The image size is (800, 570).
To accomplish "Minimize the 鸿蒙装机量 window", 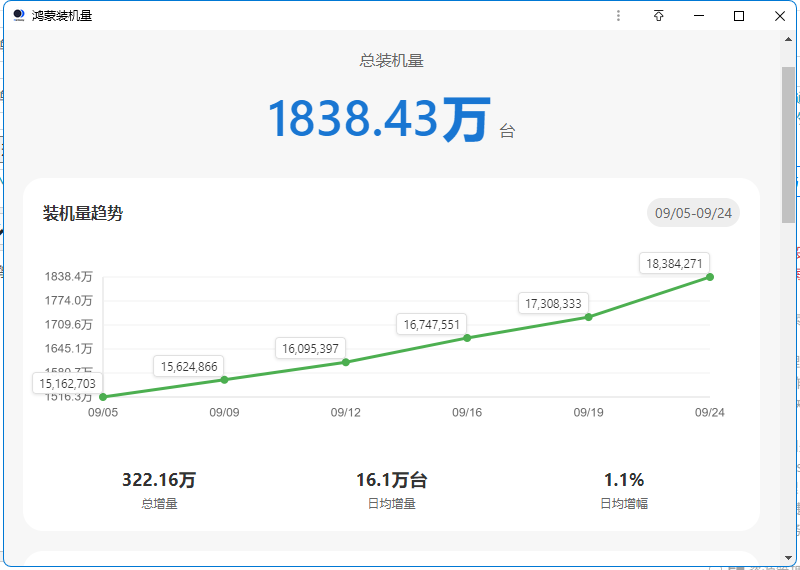I will (699, 16).
